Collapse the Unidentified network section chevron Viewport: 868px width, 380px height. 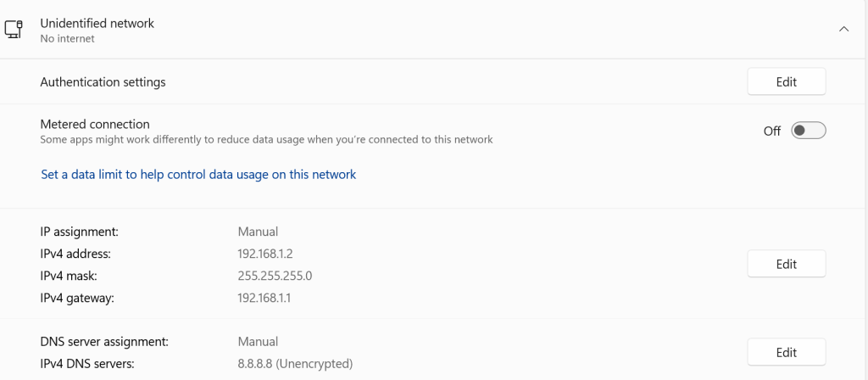(x=843, y=29)
